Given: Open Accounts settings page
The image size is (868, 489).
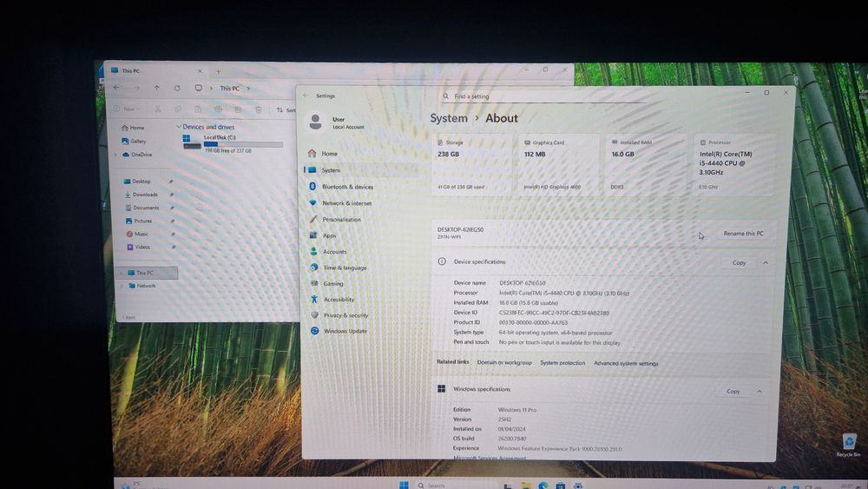Looking at the screenshot, I should coord(329,251).
